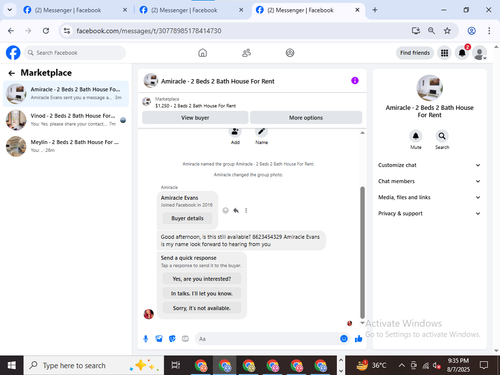Open the Friends icon in top navigation
Viewport: 500px width, 375px height.
[246, 53]
